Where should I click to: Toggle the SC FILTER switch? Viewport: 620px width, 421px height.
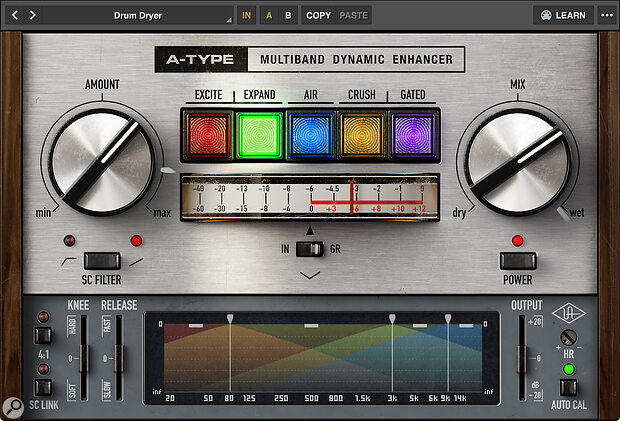tap(102, 260)
